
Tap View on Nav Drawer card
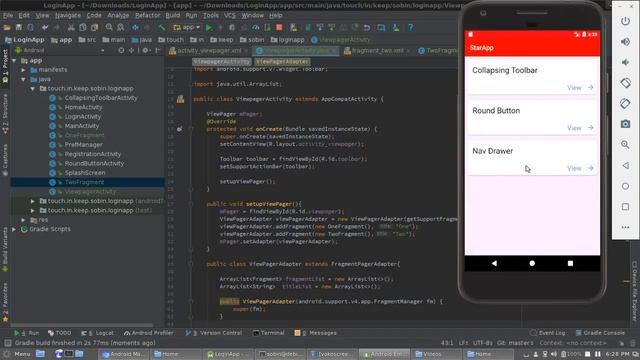pyautogui.click(x=580, y=168)
